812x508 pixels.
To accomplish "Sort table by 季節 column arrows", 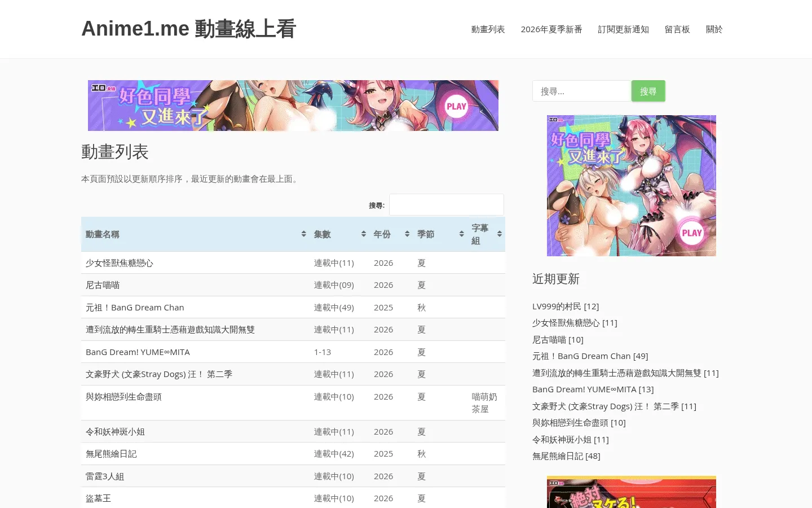I will (x=461, y=234).
